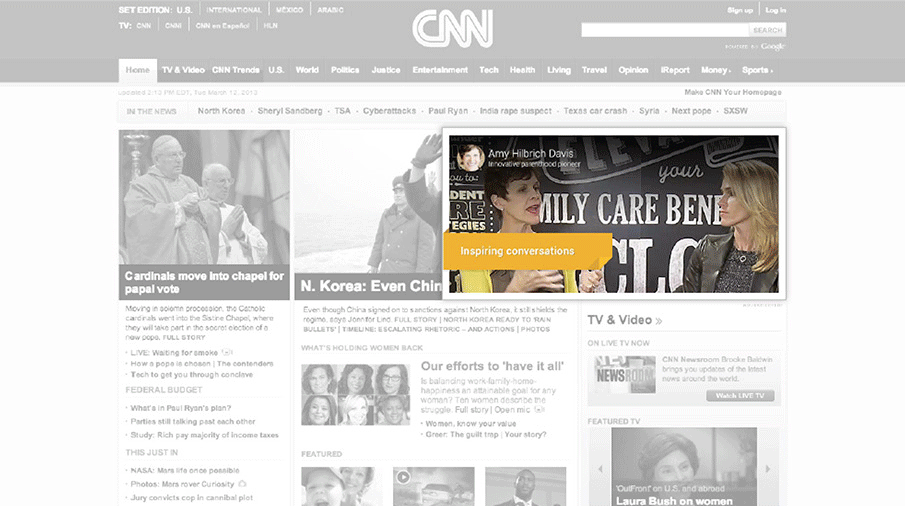
Task: Open iReport section
Action: tap(675, 70)
